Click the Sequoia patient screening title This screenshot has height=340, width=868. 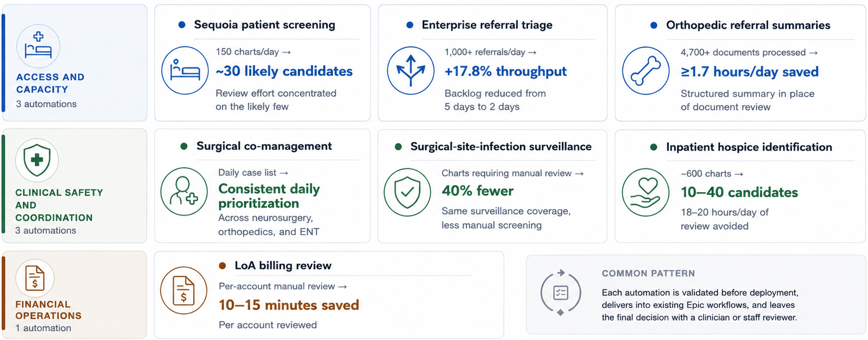pyautogui.click(x=264, y=25)
